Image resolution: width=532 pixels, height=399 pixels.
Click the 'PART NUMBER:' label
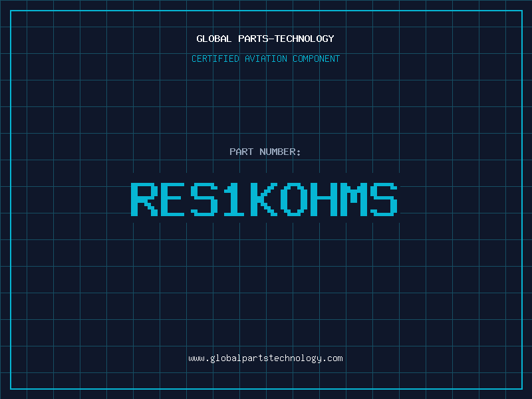(x=265, y=152)
